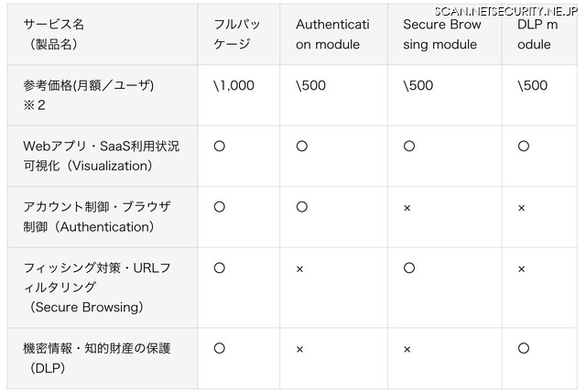Viewport: 586px width, 392px height.
Task: Click the SCAN.NETSECURITY.NE.JP watermark text
Action: [506, 10]
